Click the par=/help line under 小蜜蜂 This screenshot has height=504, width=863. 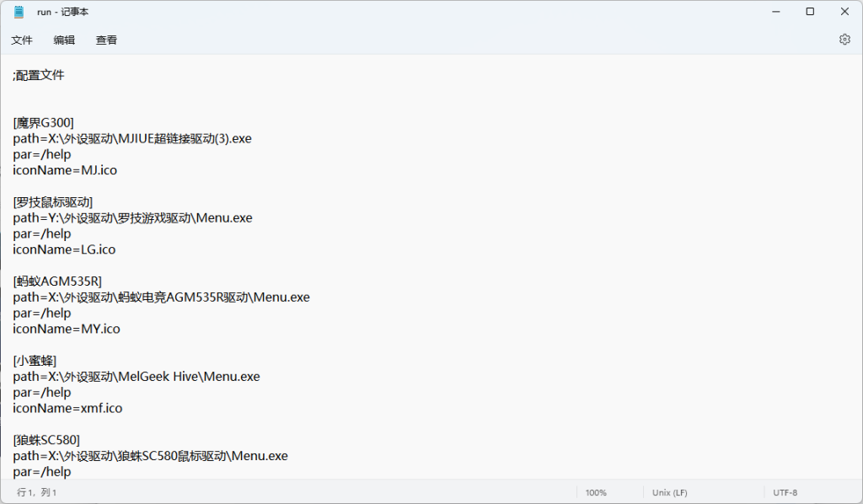pos(42,393)
